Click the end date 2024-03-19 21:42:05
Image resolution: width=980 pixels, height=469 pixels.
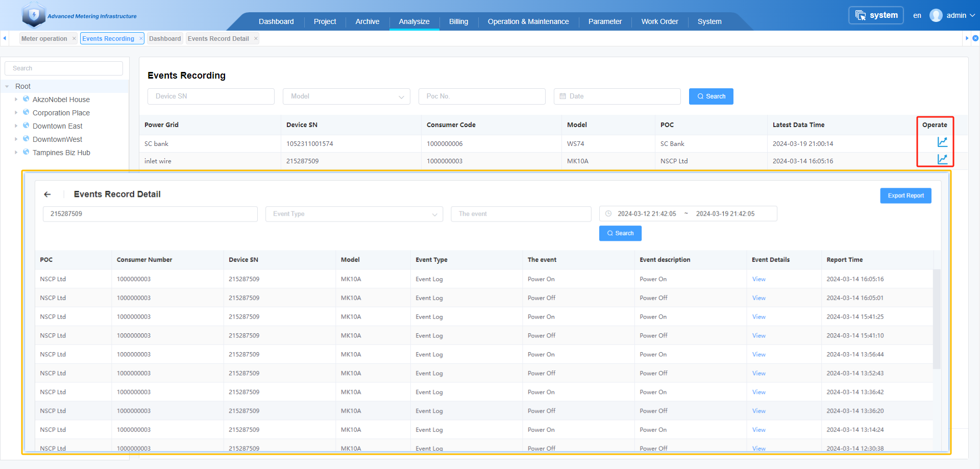[725, 214]
